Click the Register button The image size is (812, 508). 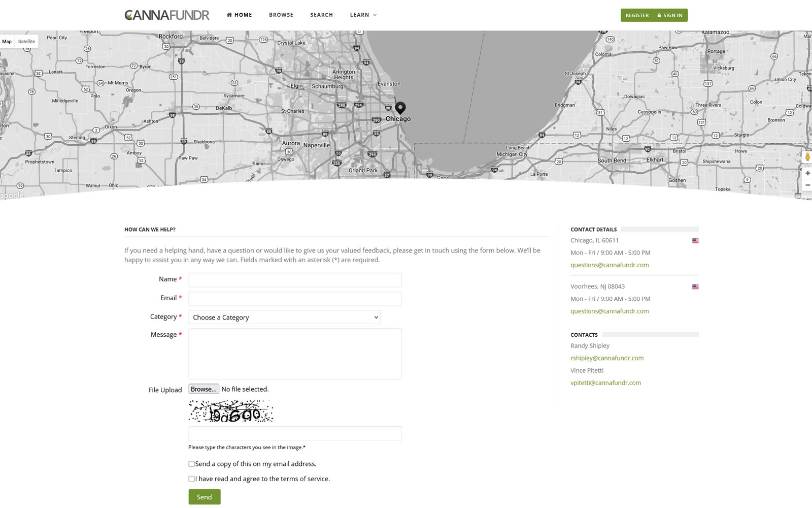(637, 15)
